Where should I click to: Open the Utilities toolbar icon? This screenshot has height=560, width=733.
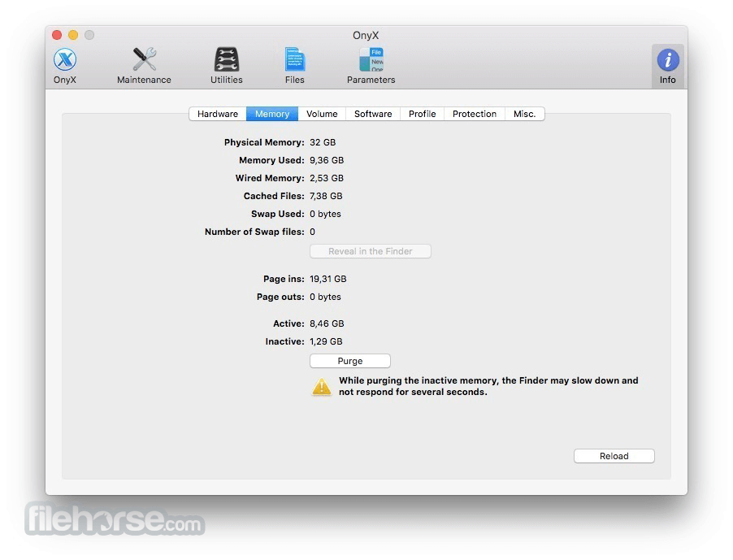226,66
